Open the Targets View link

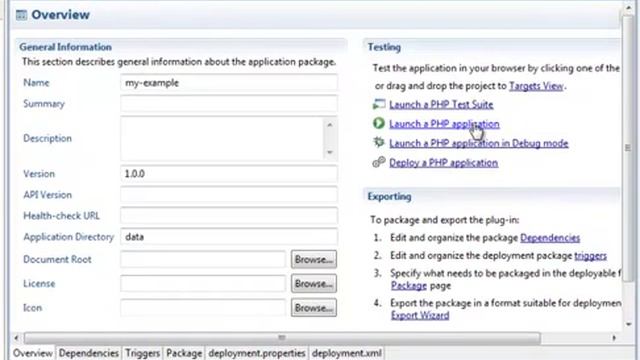point(536,86)
